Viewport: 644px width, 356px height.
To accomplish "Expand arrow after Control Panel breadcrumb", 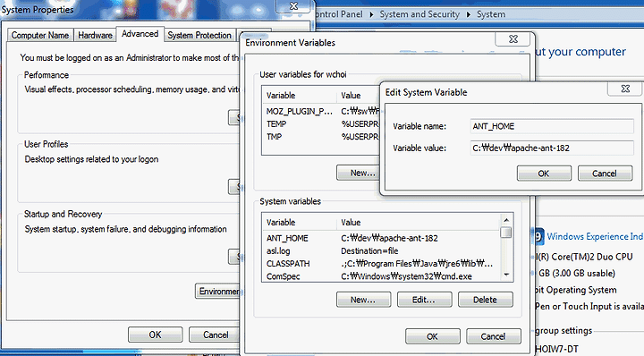I will [371, 14].
